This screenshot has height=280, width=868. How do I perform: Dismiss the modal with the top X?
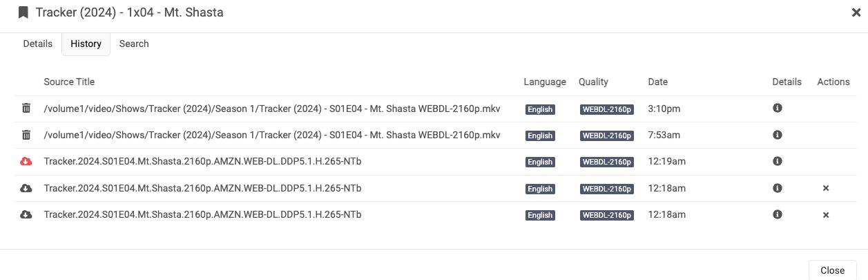[856, 12]
